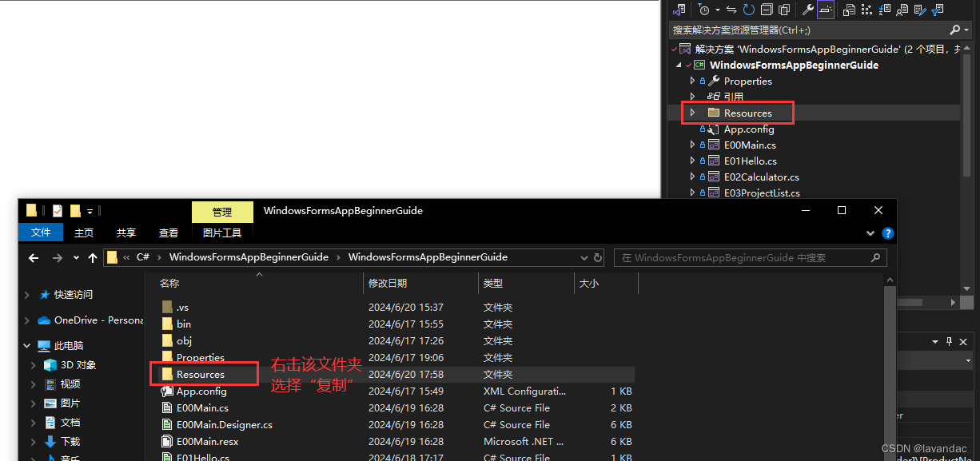Refresh the Solution Explorer
980x461 pixels.
coord(749,9)
